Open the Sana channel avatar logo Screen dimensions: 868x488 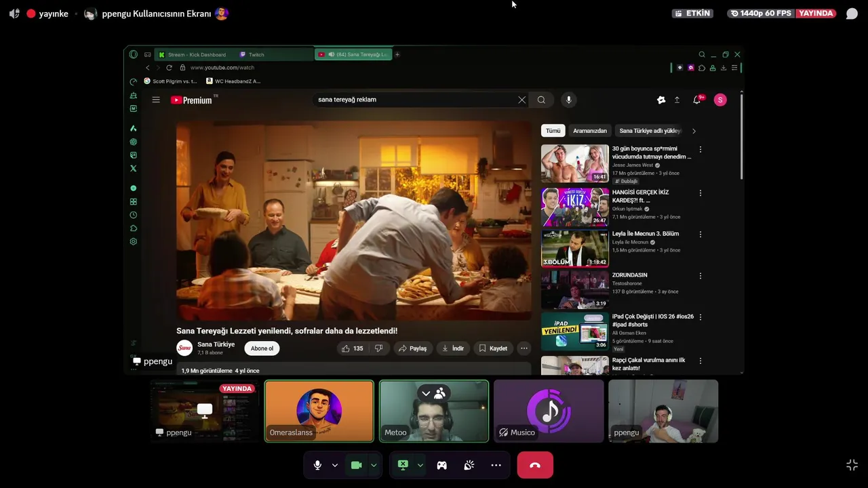[184, 348]
